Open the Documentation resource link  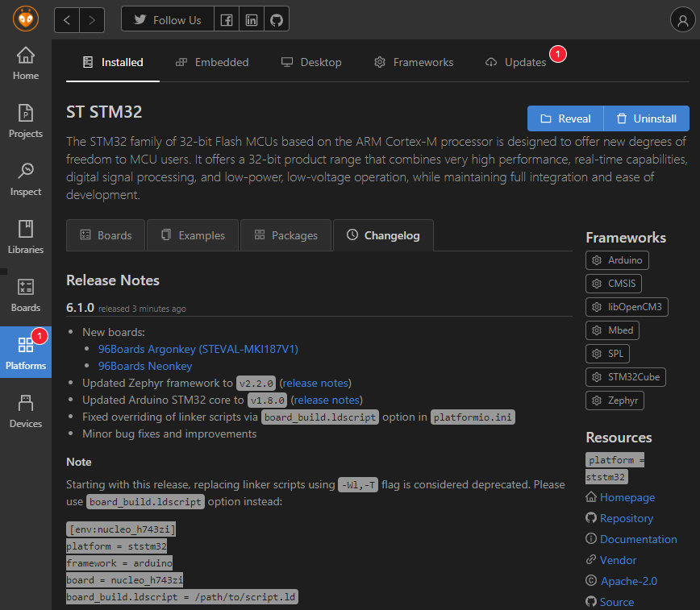coord(638,539)
